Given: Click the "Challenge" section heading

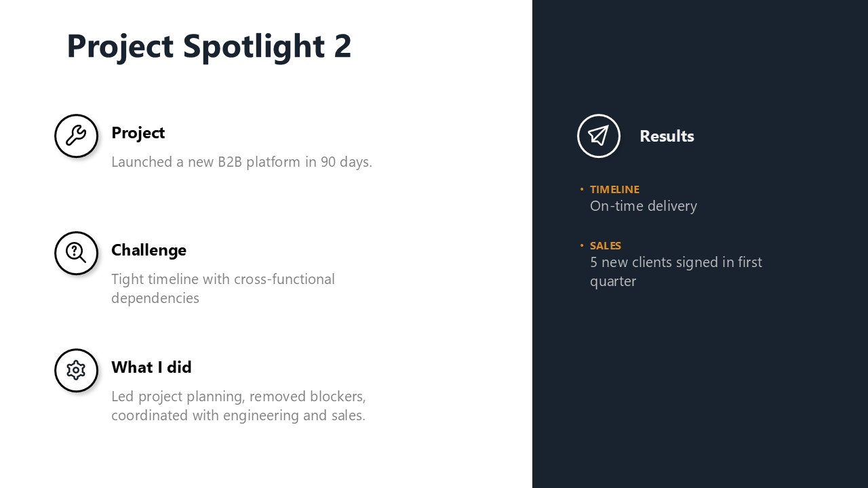Looking at the screenshot, I should point(149,250).
